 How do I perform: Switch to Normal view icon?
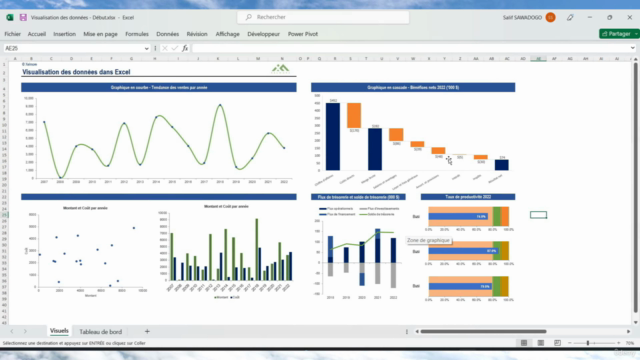[524, 343]
